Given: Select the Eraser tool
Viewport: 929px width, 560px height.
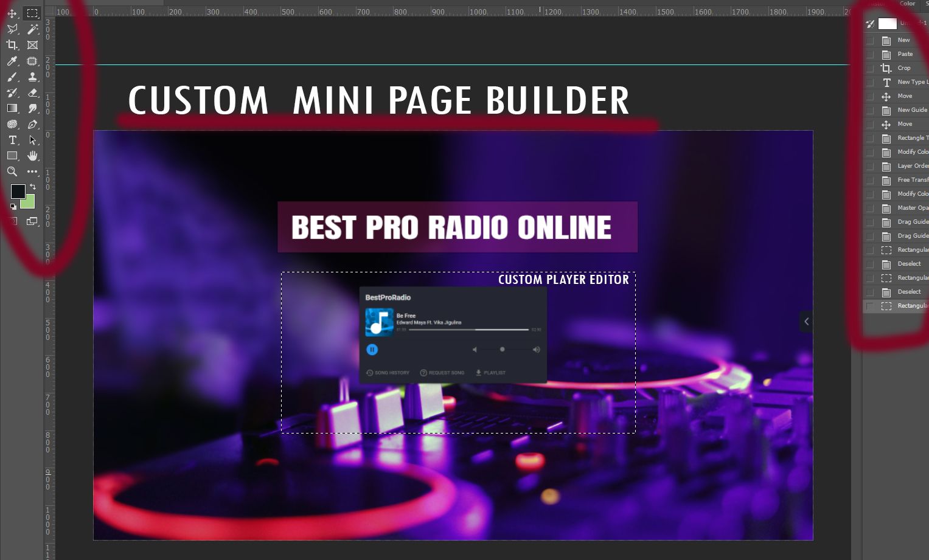Looking at the screenshot, I should point(32,92).
